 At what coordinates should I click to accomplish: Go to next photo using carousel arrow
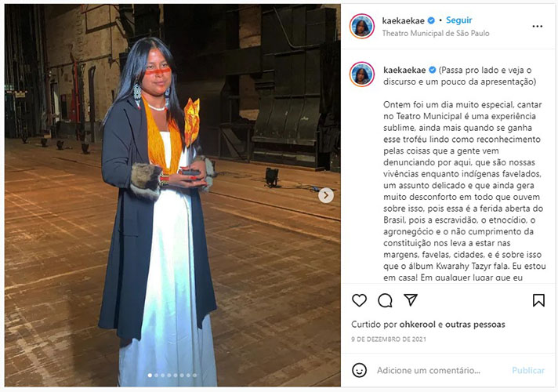(x=325, y=195)
